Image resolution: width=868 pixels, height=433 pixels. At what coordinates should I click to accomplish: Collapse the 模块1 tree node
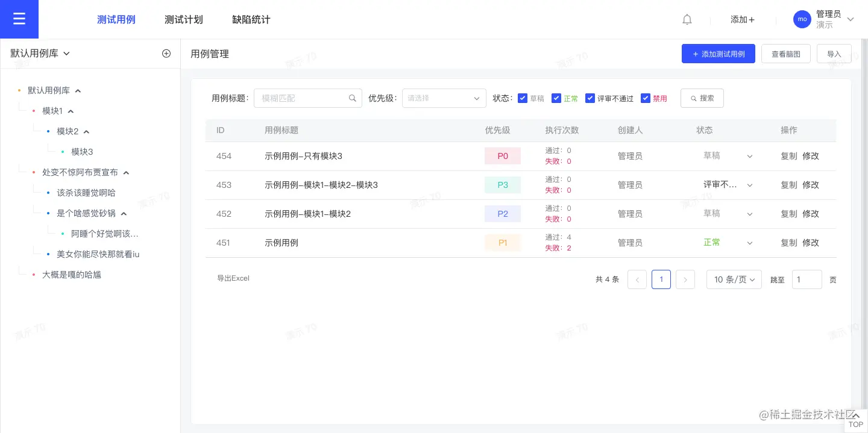71,111
